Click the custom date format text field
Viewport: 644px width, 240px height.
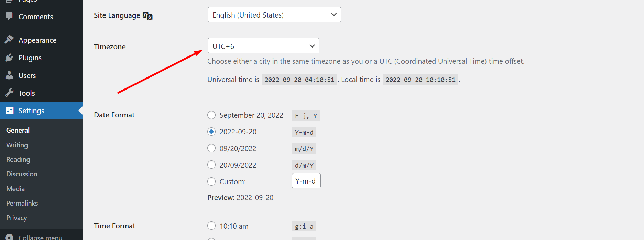306,181
